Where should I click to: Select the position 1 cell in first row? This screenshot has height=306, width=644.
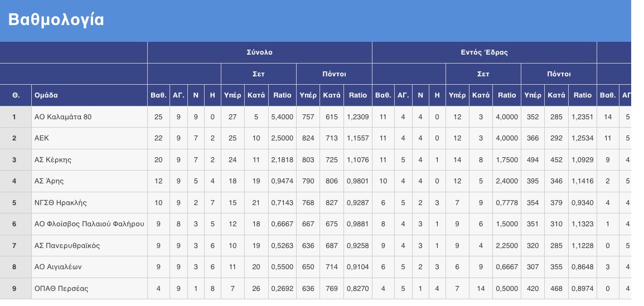coord(16,117)
